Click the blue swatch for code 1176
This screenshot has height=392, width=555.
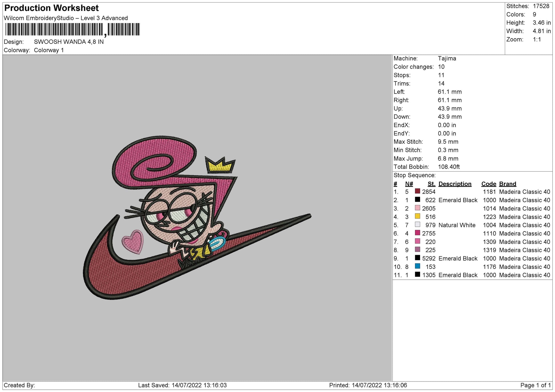pos(417,266)
